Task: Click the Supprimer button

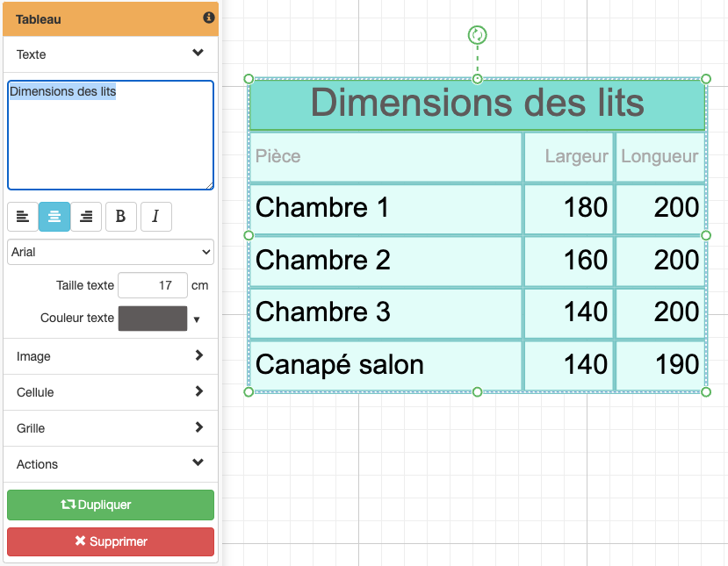Action: pos(110,541)
